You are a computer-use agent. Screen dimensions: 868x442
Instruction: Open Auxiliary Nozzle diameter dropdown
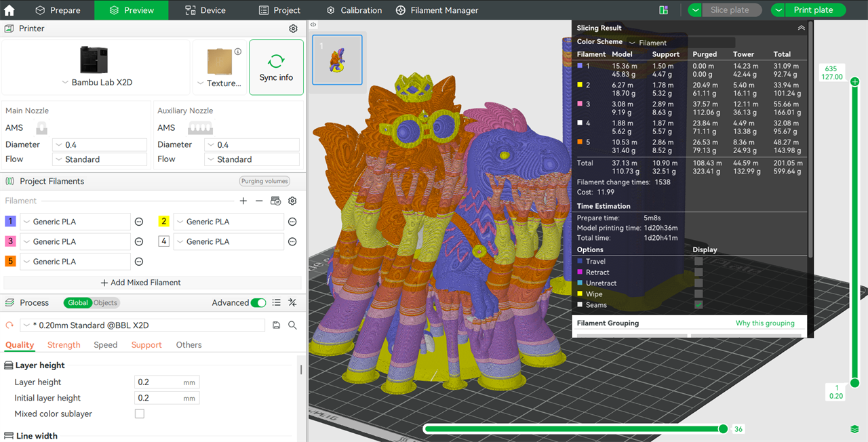pos(252,145)
